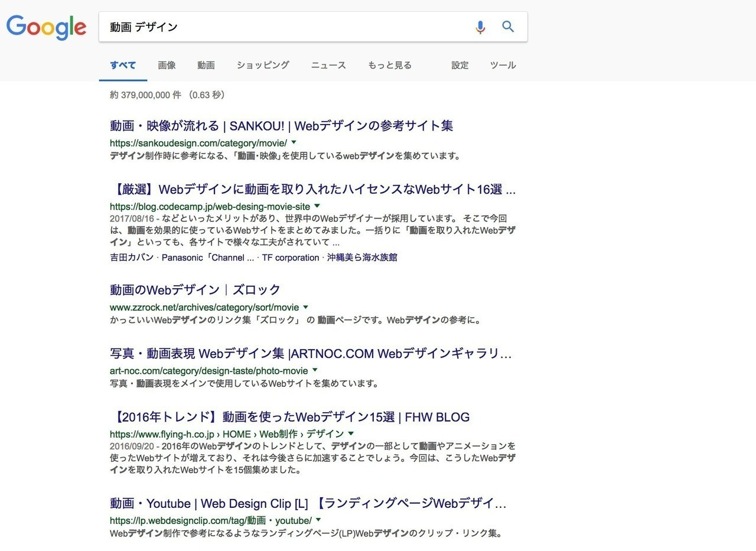
Task: Expand dropdown arrow beside flying-h.co.jp breadcrumb
Action: click(x=352, y=433)
